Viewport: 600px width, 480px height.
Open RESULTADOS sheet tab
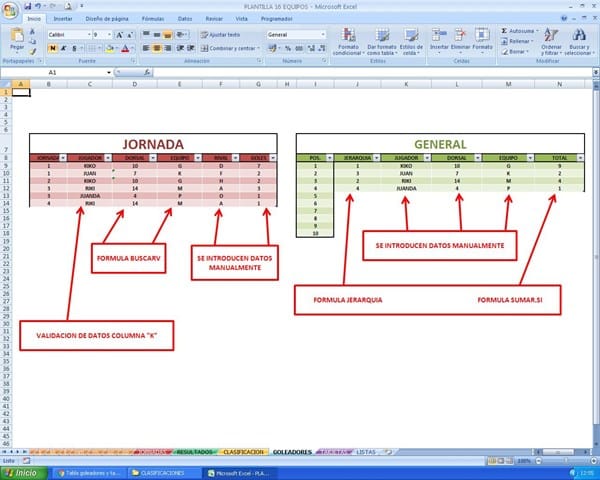(195, 452)
